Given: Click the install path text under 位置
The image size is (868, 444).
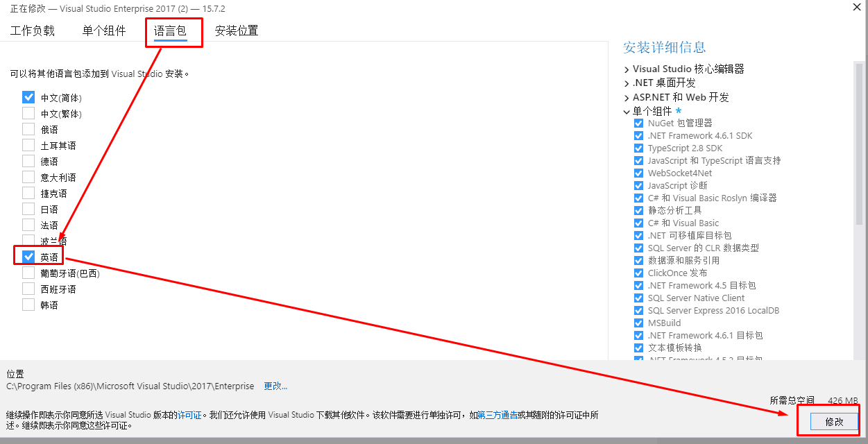Looking at the screenshot, I should tap(130, 386).
